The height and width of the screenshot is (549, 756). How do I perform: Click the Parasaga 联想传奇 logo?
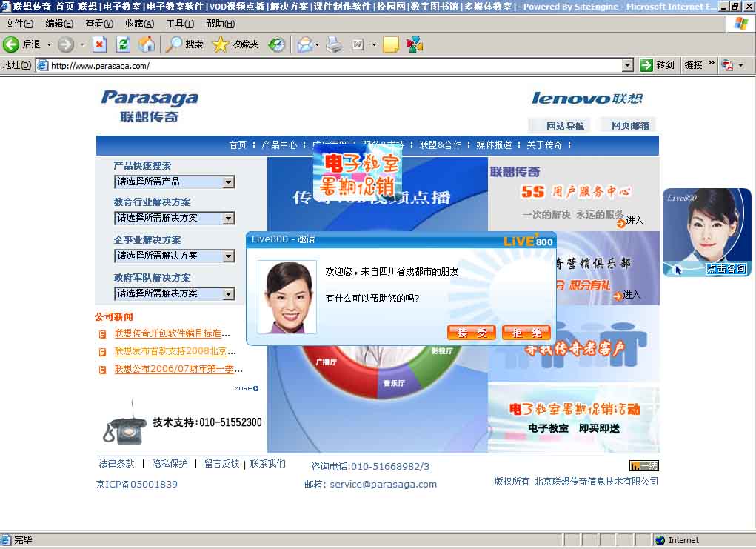click(x=150, y=106)
